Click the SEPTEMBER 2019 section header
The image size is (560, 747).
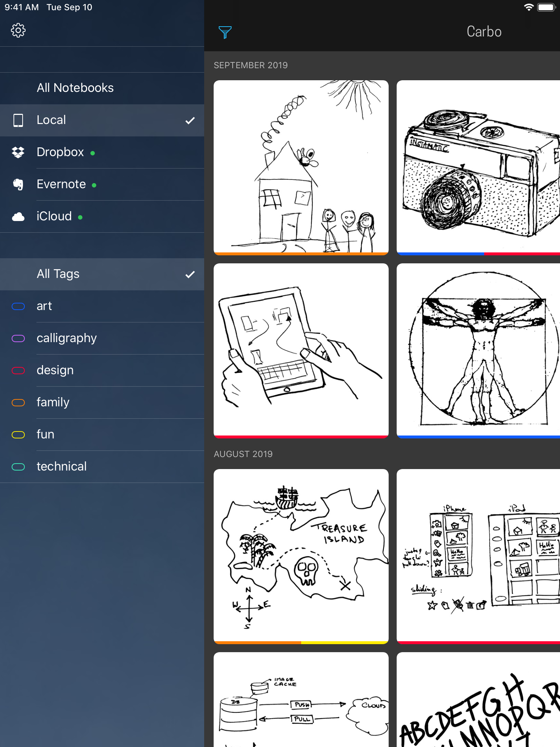click(251, 65)
